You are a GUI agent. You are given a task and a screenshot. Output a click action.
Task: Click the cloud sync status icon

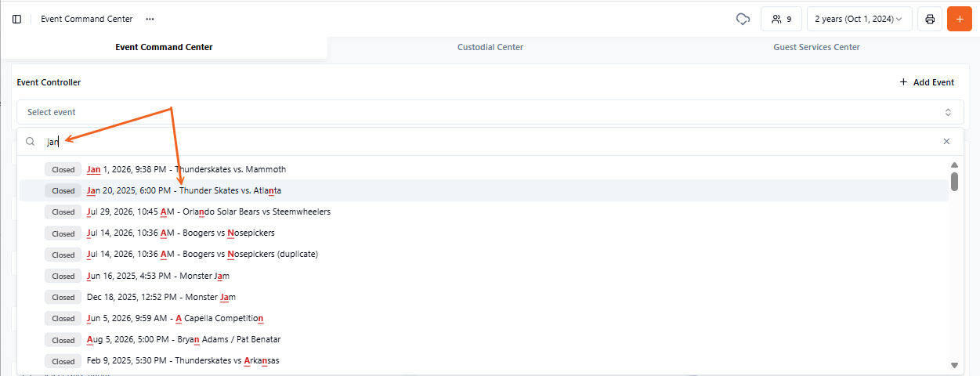pos(743,19)
